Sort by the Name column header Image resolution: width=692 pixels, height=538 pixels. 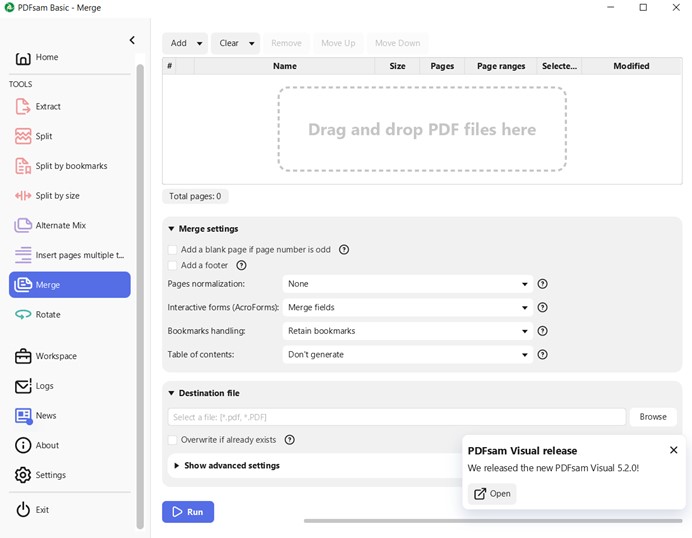click(x=285, y=66)
